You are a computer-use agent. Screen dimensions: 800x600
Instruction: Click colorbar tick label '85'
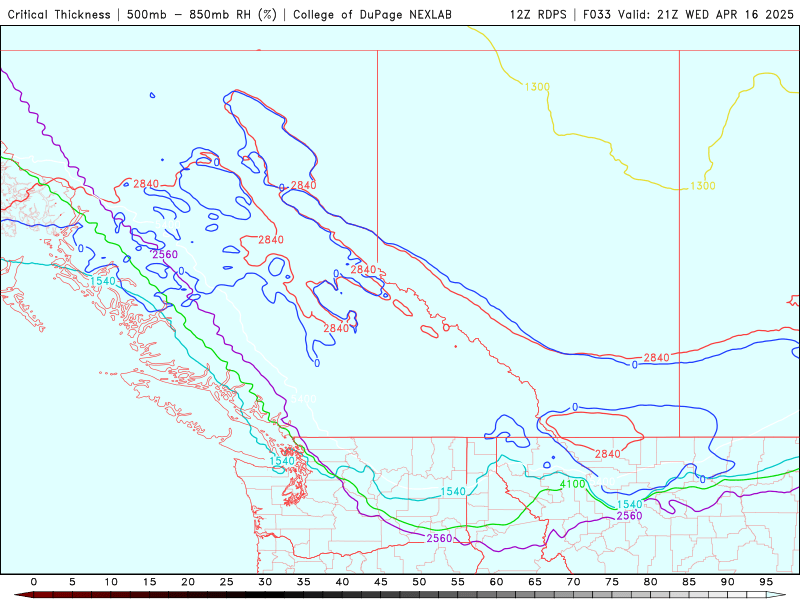pyautogui.click(x=689, y=582)
